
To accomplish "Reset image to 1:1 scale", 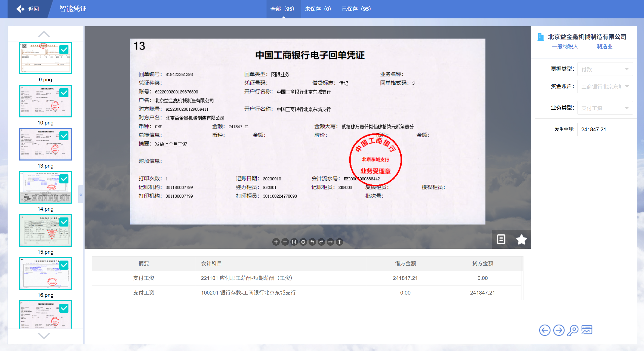I will point(294,242).
